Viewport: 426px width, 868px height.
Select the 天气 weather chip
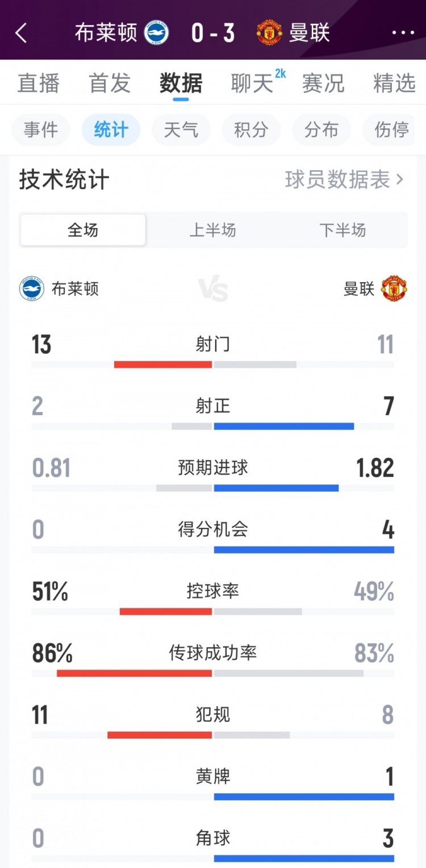181,130
